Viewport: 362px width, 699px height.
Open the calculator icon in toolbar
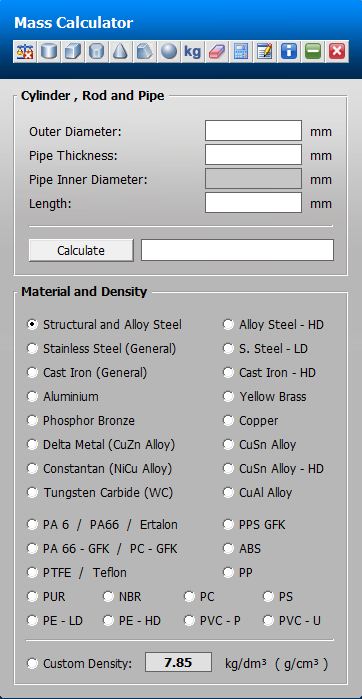(241, 52)
